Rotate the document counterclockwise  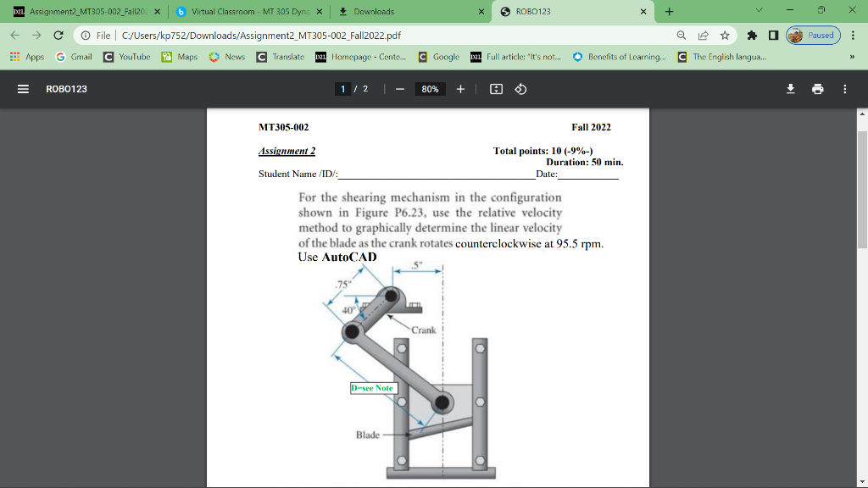[520, 89]
